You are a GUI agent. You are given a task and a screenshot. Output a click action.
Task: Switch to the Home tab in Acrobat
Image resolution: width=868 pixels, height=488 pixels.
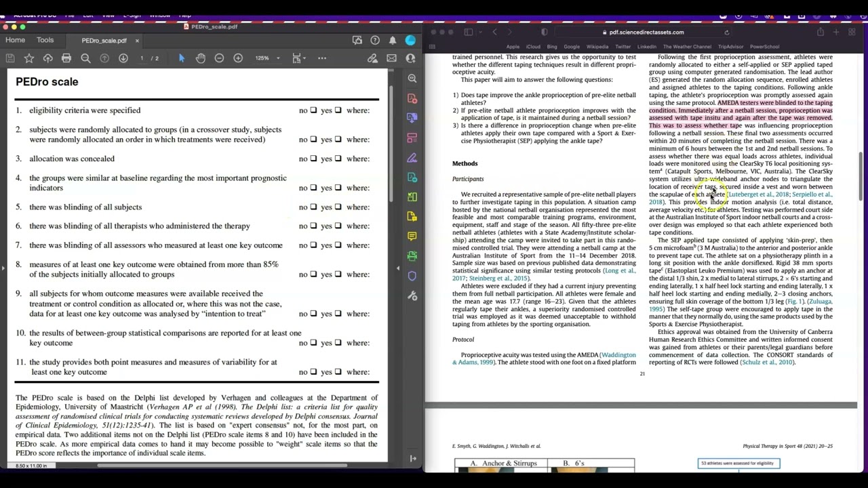tap(15, 40)
